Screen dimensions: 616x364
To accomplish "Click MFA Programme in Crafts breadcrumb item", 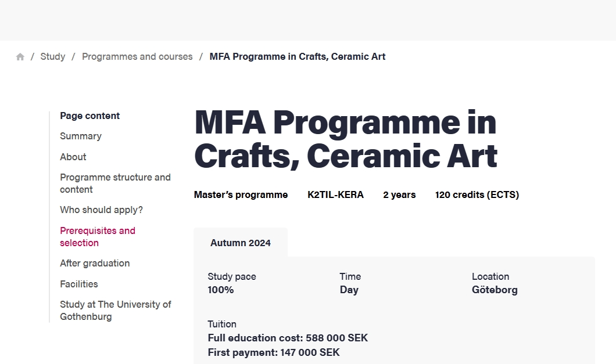I will click(298, 56).
